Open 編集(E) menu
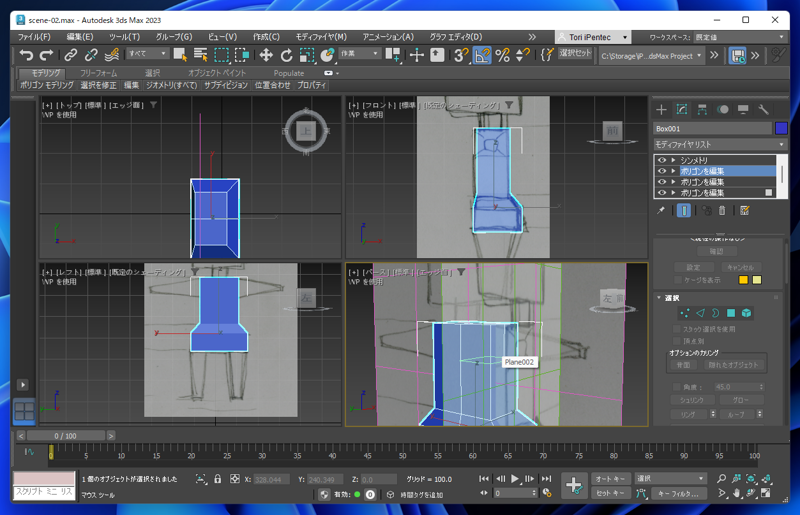Image resolution: width=800 pixels, height=515 pixels. pyautogui.click(x=80, y=37)
